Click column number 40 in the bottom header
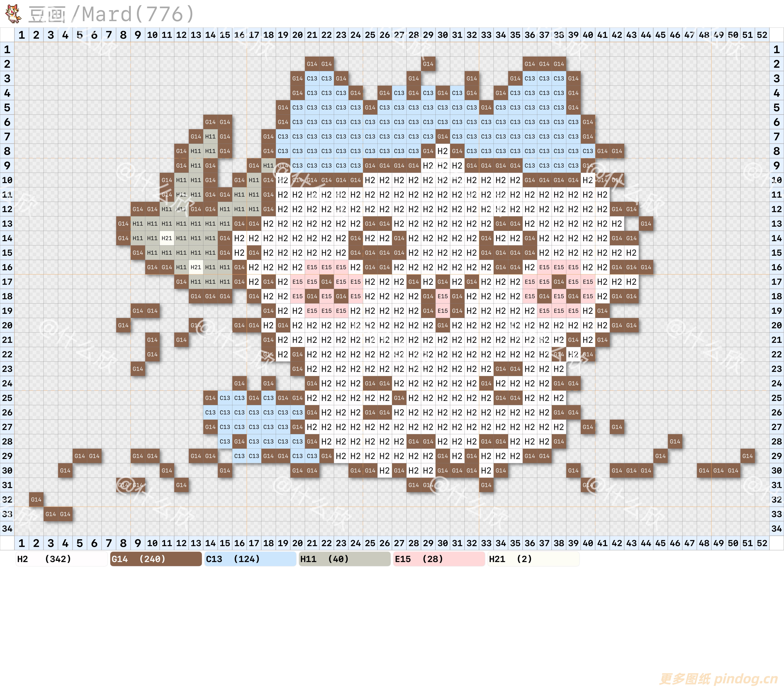Image resolution: width=784 pixels, height=688 pixels. [588, 543]
